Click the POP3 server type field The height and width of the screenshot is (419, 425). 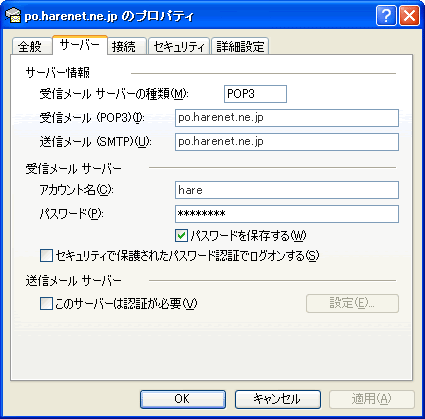pyautogui.click(x=255, y=94)
